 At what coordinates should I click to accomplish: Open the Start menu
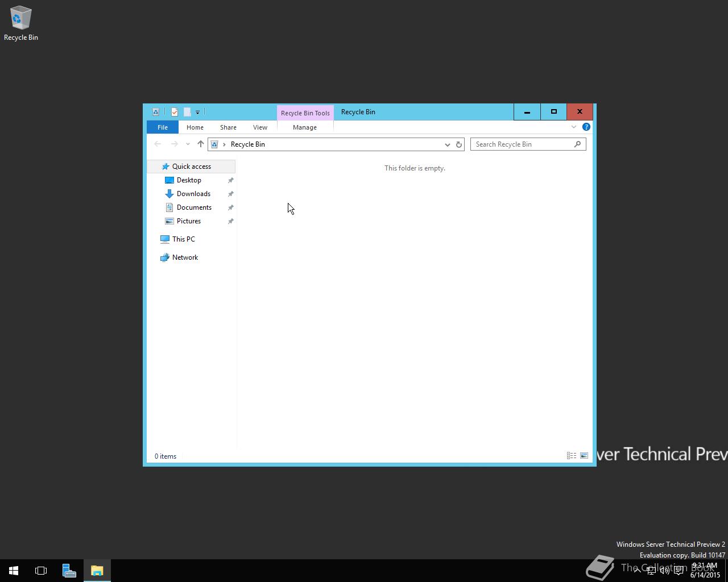click(x=14, y=571)
